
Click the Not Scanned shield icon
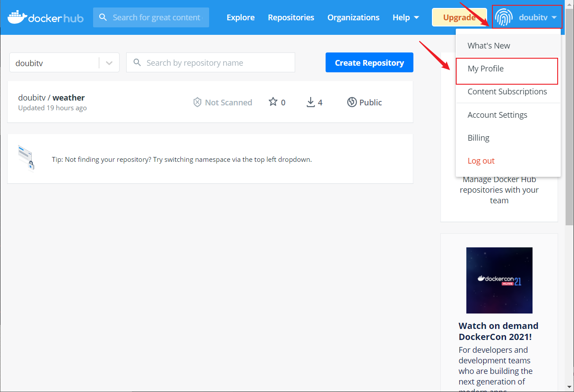[x=197, y=102]
